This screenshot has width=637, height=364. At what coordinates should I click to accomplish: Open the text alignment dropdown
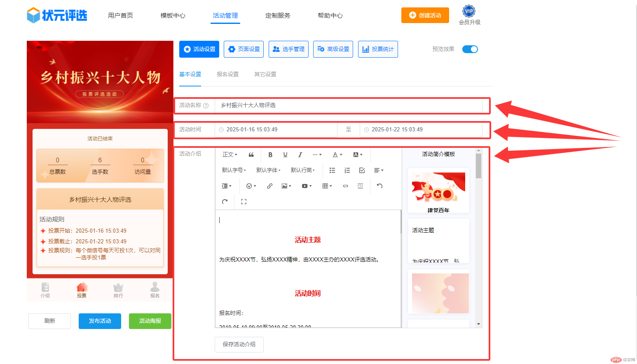(379, 170)
